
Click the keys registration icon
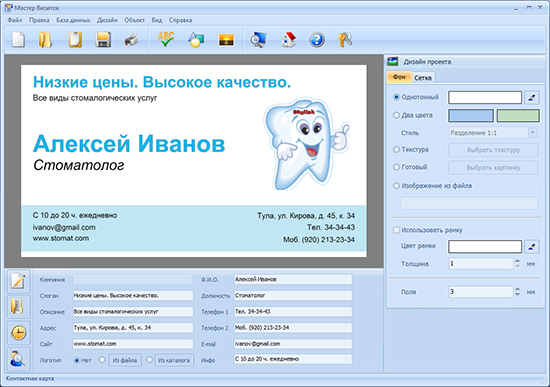point(345,40)
